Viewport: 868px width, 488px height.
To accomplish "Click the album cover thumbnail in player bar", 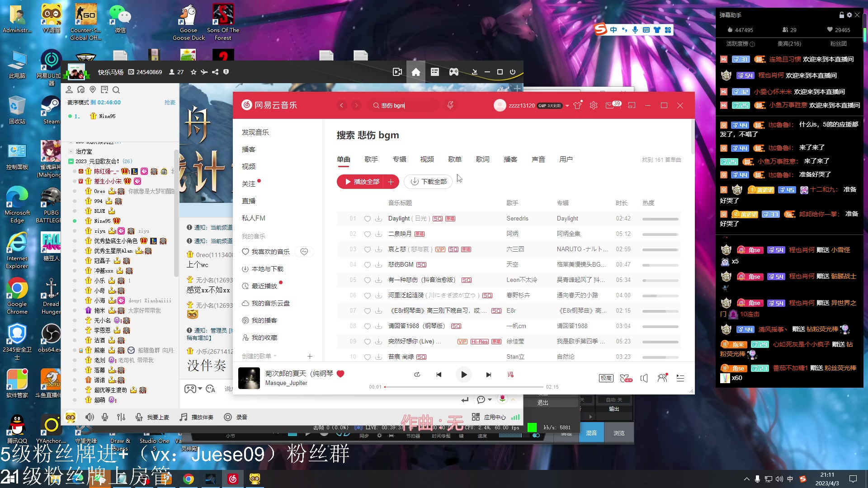I will coord(249,378).
